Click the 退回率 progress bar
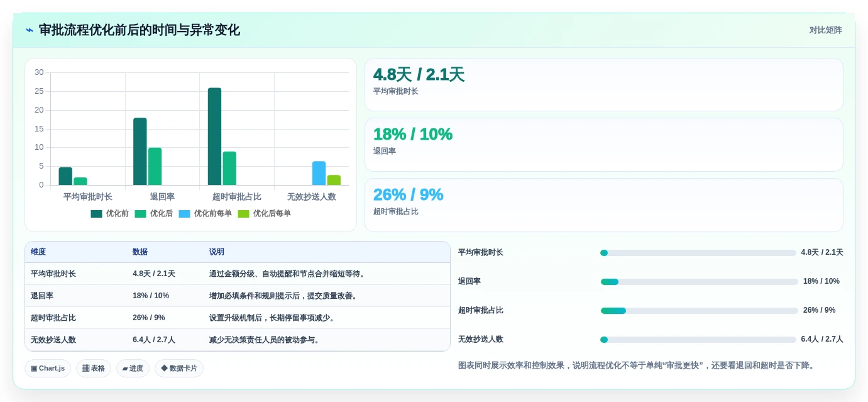The height and width of the screenshot is (402, 868). pos(699,282)
